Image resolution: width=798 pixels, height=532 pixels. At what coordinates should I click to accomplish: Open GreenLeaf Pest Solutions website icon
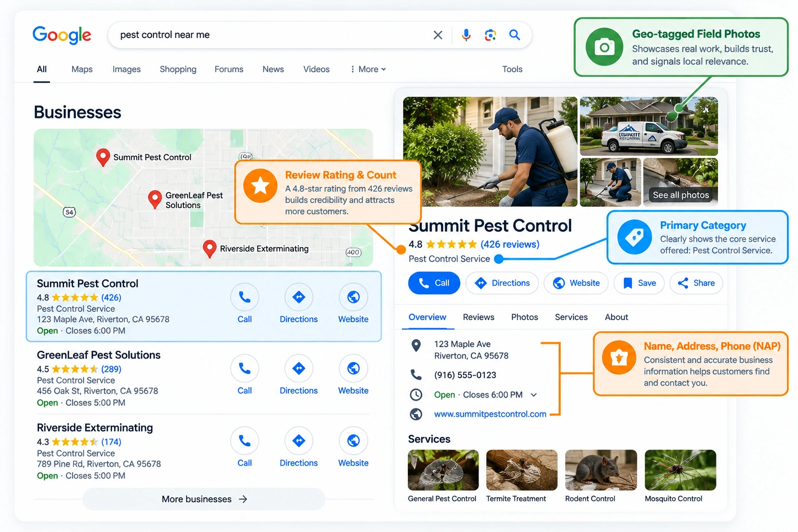click(353, 368)
